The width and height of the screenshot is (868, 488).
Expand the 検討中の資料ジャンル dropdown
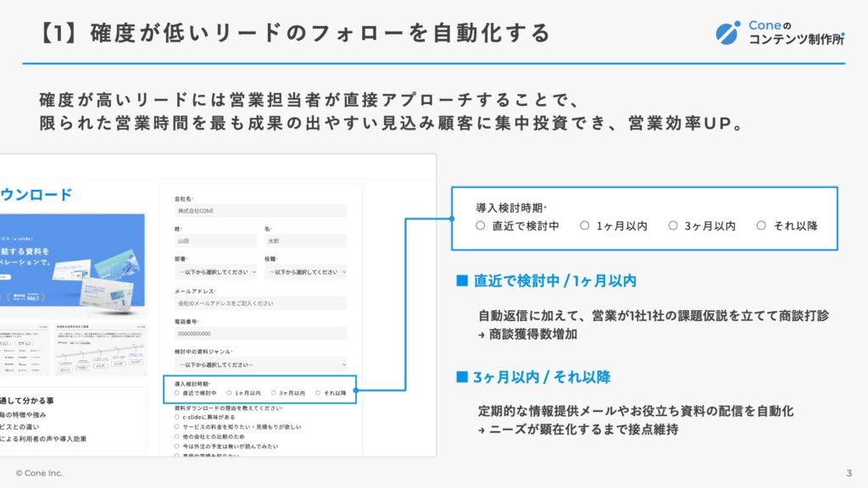coord(261,364)
